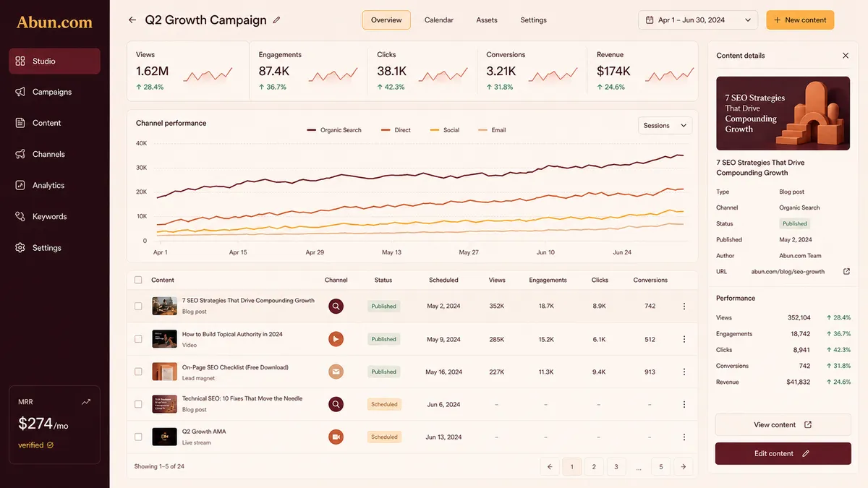
Task: Open Keywords key icon in sidebar
Action: pos(20,216)
